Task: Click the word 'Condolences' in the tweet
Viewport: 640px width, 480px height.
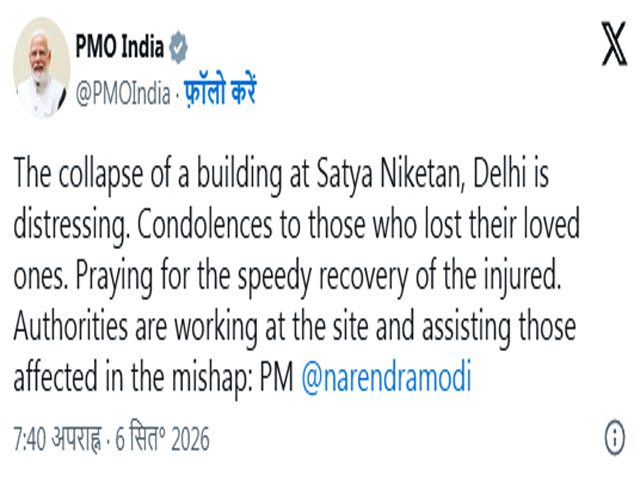Action: [x=204, y=224]
